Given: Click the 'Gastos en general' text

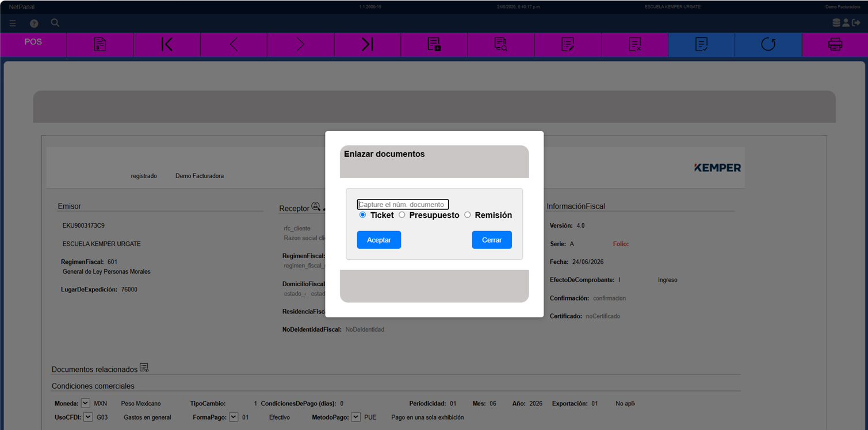Looking at the screenshot, I should 147,417.
